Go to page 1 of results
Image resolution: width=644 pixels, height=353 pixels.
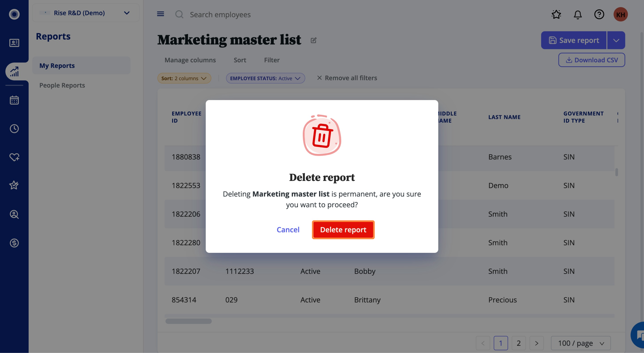coord(501,343)
